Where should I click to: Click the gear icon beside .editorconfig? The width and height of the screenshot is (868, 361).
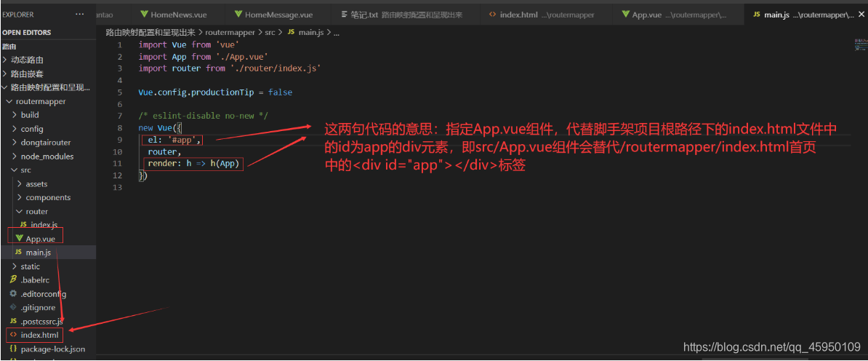(13, 294)
